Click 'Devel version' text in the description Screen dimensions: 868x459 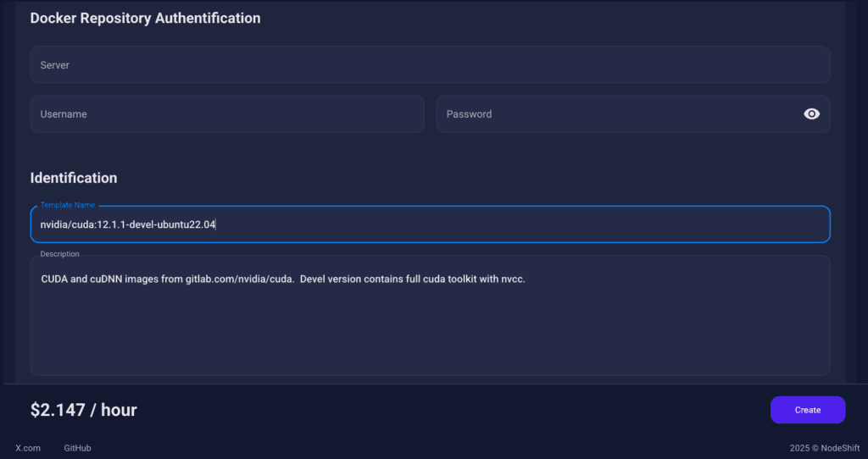pyautogui.click(x=330, y=279)
